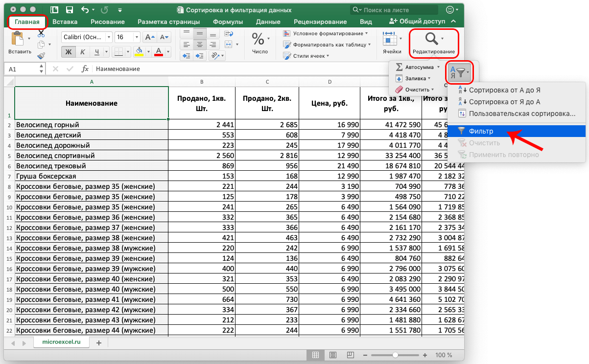
Task: Click the Save icon in title bar
Action: point(70,10)
